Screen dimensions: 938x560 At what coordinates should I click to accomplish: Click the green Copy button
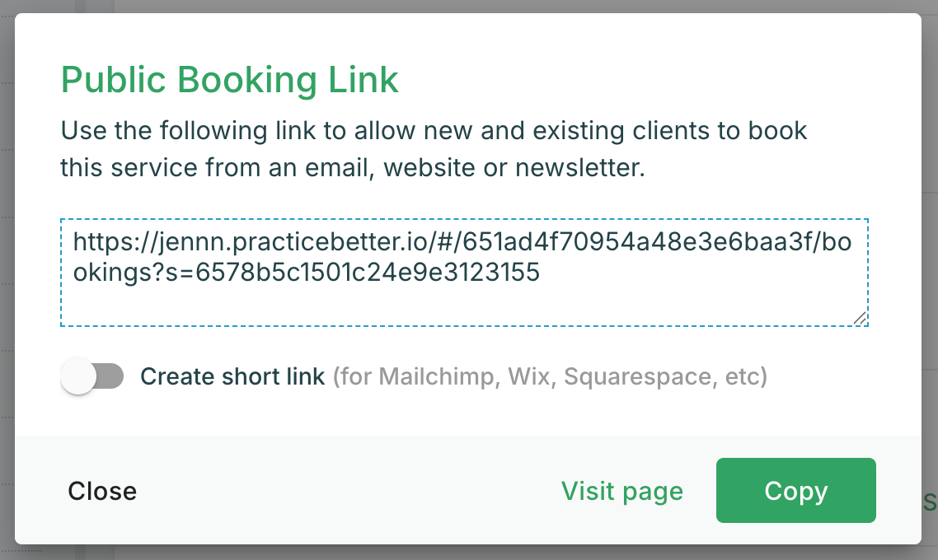pos(795,491)
